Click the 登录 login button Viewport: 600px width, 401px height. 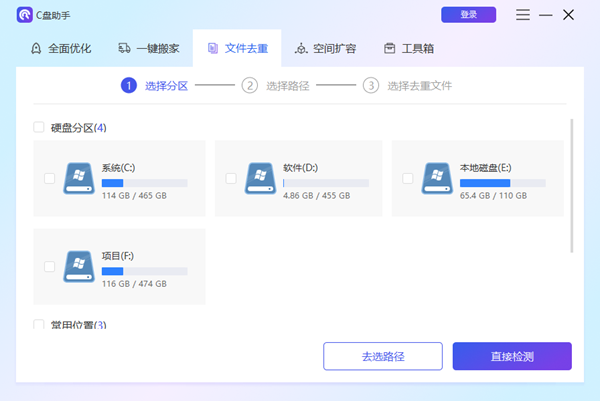[468, 15]
